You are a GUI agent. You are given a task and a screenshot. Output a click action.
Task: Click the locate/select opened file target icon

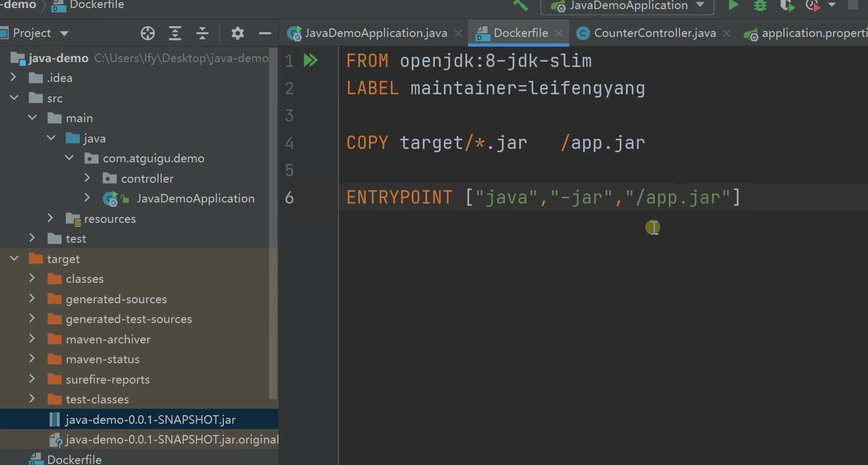[148, 33]
